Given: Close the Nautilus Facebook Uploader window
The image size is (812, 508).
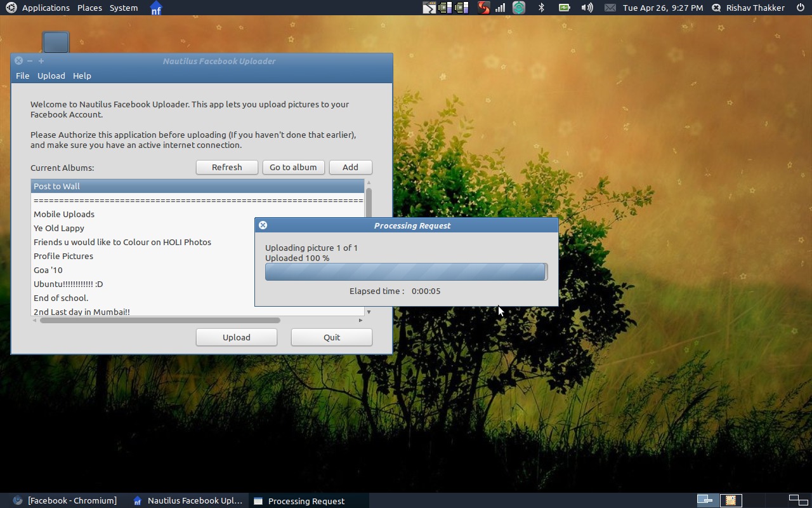Looking at the screenshot, I should coord(18,61).
